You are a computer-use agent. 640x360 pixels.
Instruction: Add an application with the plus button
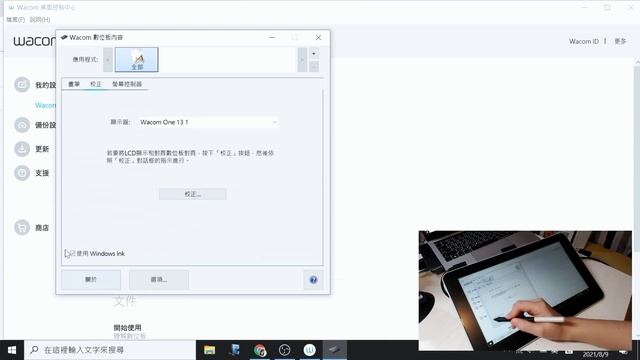coord(314,53)
